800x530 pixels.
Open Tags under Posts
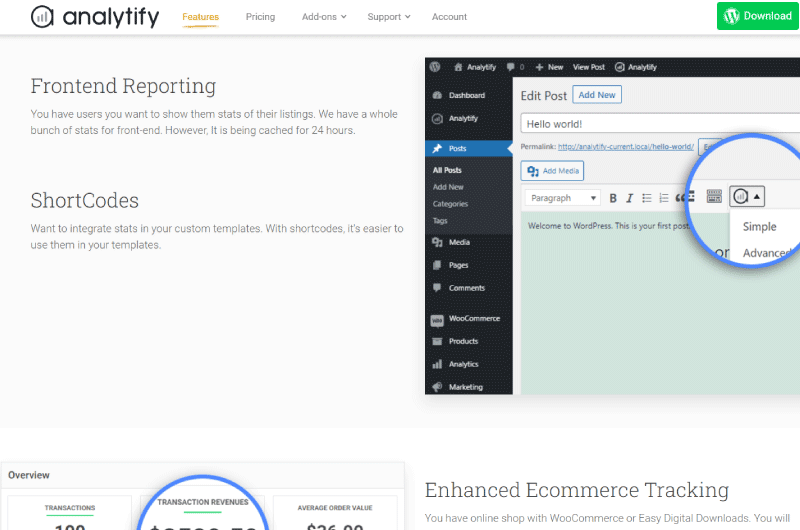[440, 221]
